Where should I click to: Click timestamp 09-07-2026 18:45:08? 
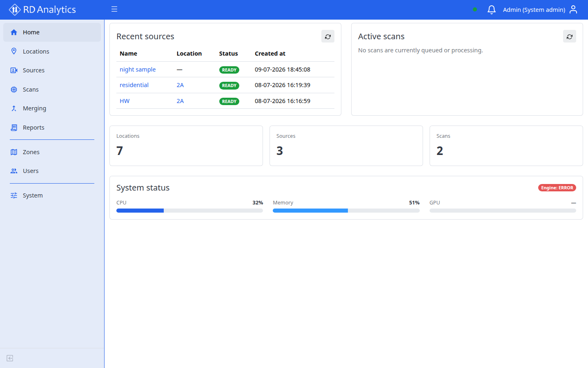tap(283, 70)
